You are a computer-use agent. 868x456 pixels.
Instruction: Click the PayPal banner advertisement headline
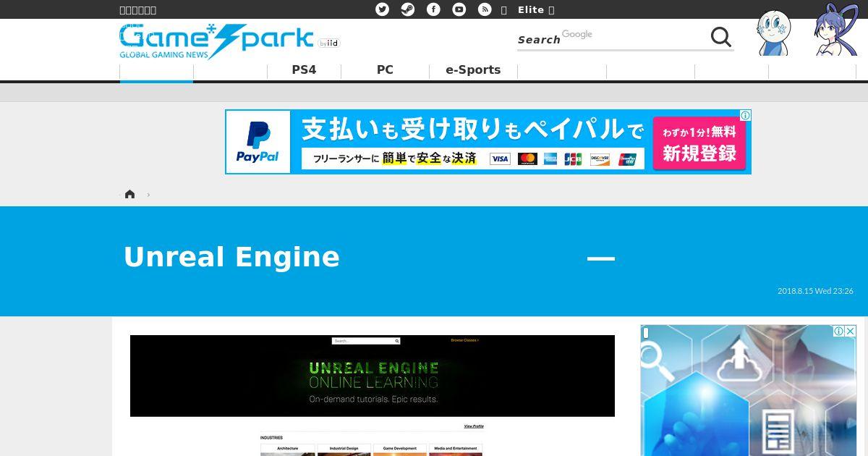click(x=472, y=129)
